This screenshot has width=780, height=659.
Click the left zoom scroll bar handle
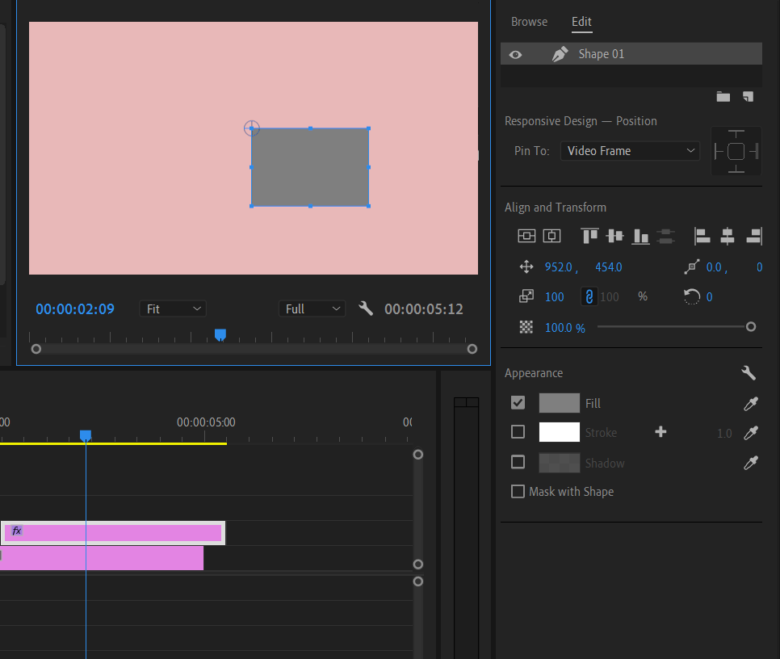coord(36,349)
